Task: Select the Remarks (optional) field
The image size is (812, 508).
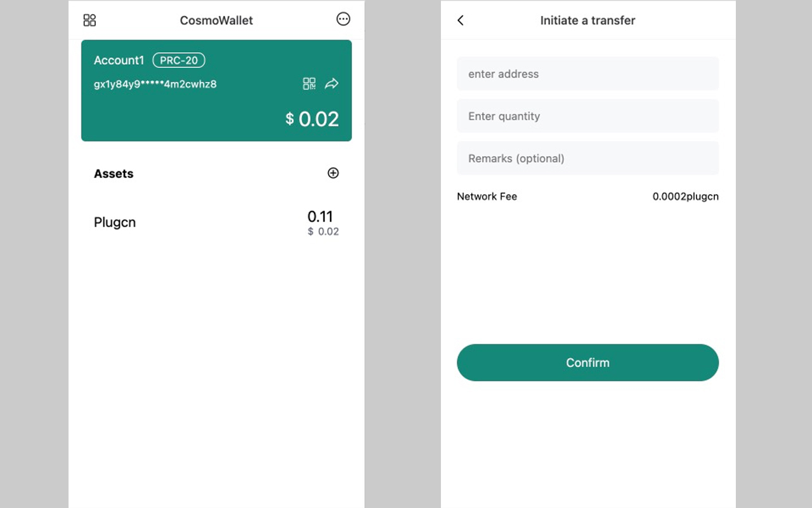Action: tap(587, 158)
